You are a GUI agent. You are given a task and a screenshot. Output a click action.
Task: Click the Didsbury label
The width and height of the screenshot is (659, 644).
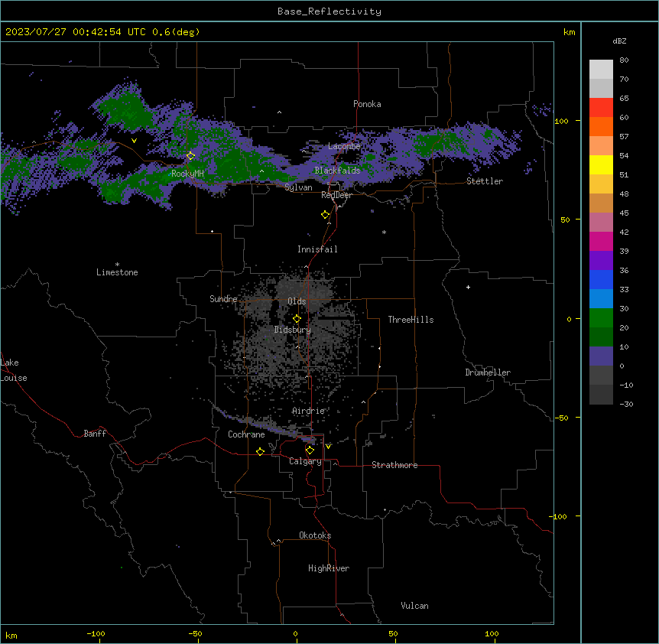(x=293, y=330)
